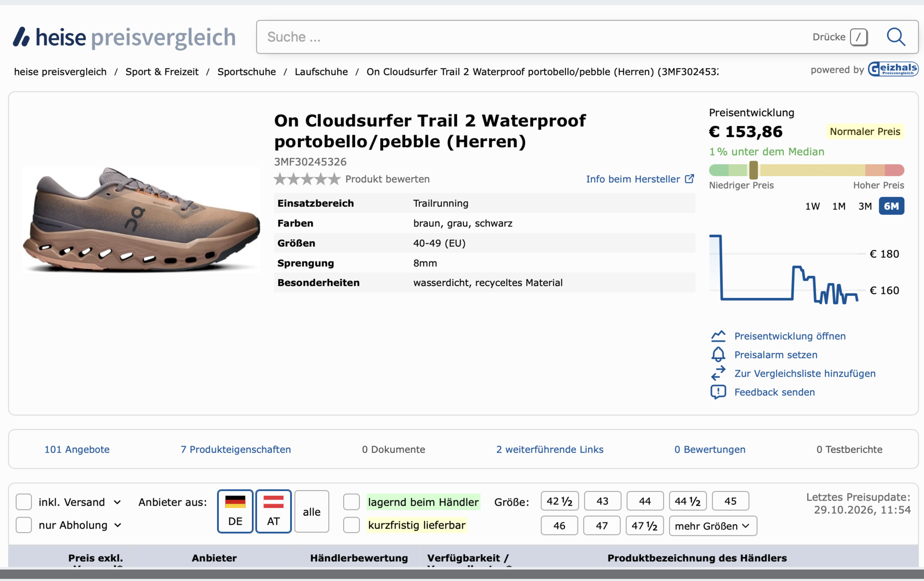
Task: Click Zur Vergleichsliste hinzufügen link
Action: 805,374
